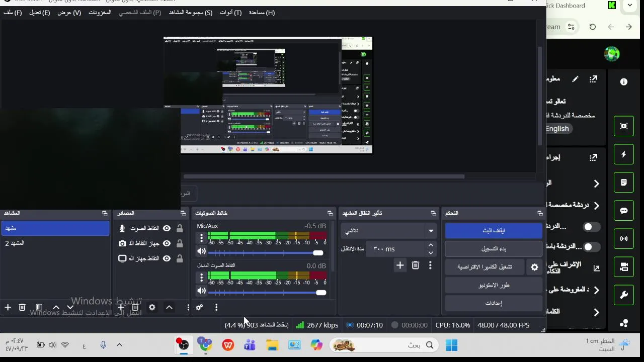
Task: Open the Kick sidebar chat bubble icon
Action: (x=624, y=211)
